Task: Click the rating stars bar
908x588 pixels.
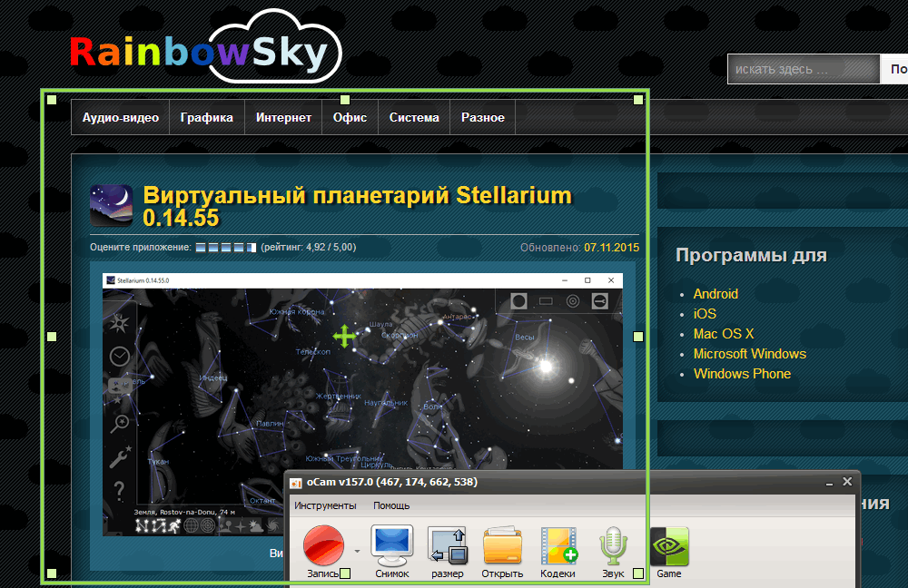Action: (226, 248)
